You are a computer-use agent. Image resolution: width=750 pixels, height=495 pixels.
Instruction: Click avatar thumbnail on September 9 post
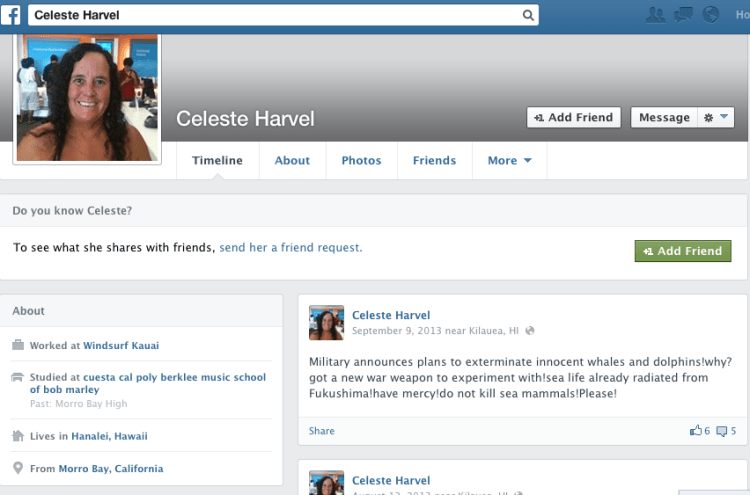[x=326, y=323]
